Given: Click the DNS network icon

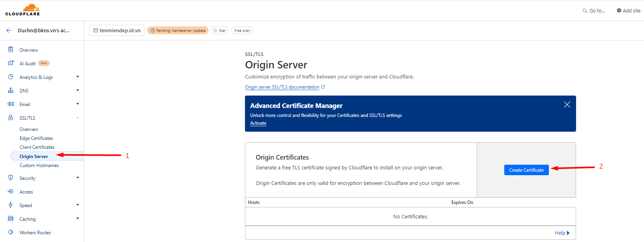Looking at the screenshot, I should [x=11, y=91].
